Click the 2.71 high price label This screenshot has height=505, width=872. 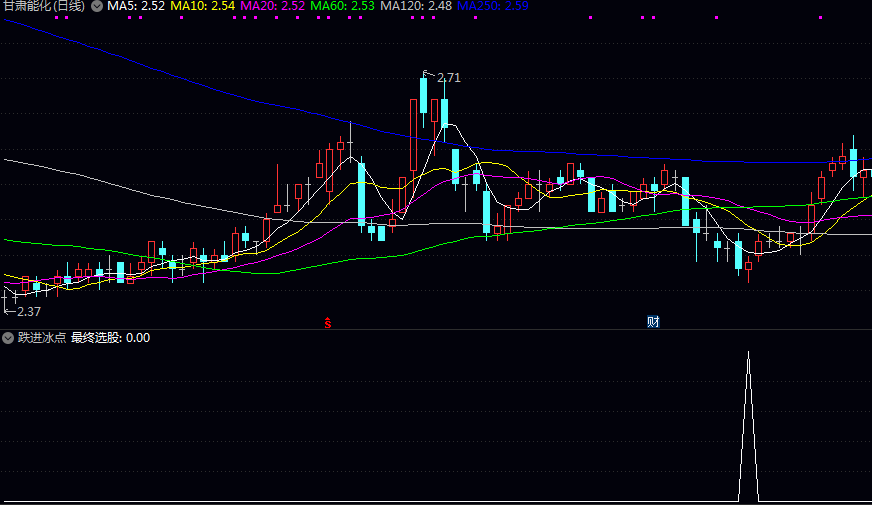tap(449, 78)
